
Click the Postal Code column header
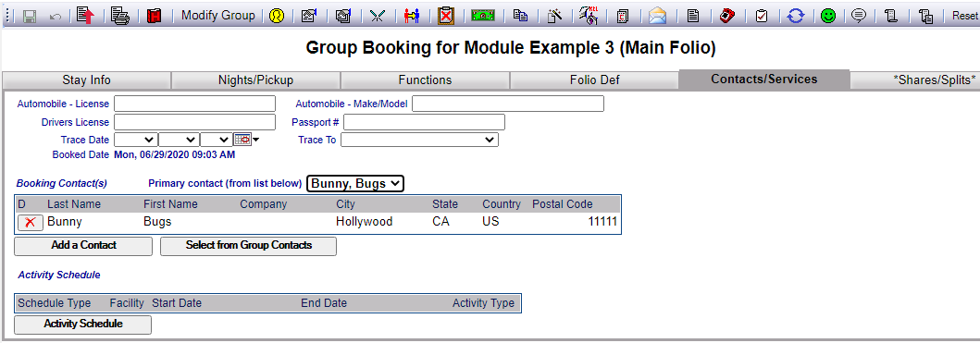click(563, 204)
